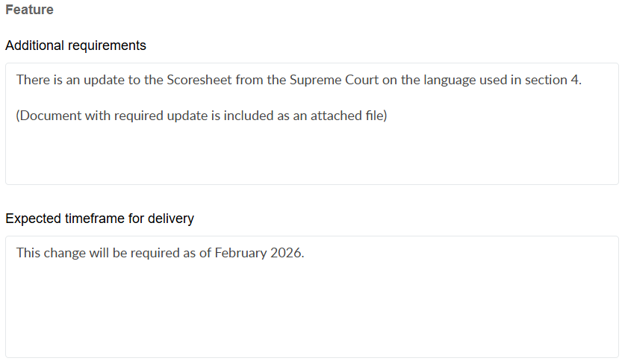Click the Expected timeframe for delivery label
Screen dimensions: 625x364
[x=99, y=219]
